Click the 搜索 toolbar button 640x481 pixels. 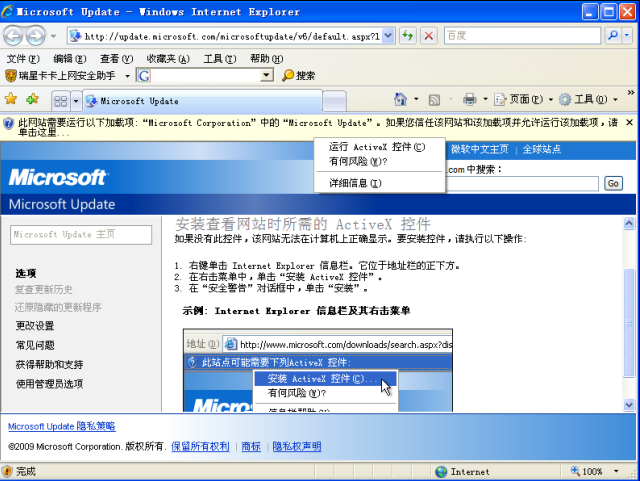click(299, 76)
